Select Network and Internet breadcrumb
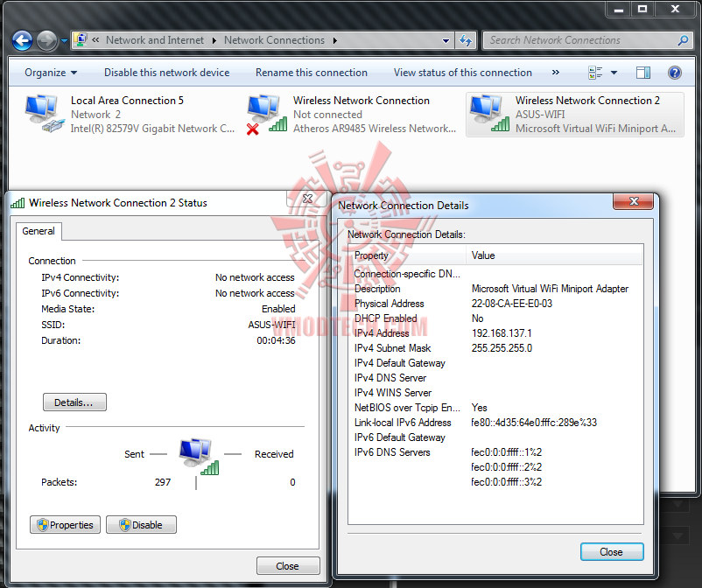 pyautogui.click(x=154, y=40)
